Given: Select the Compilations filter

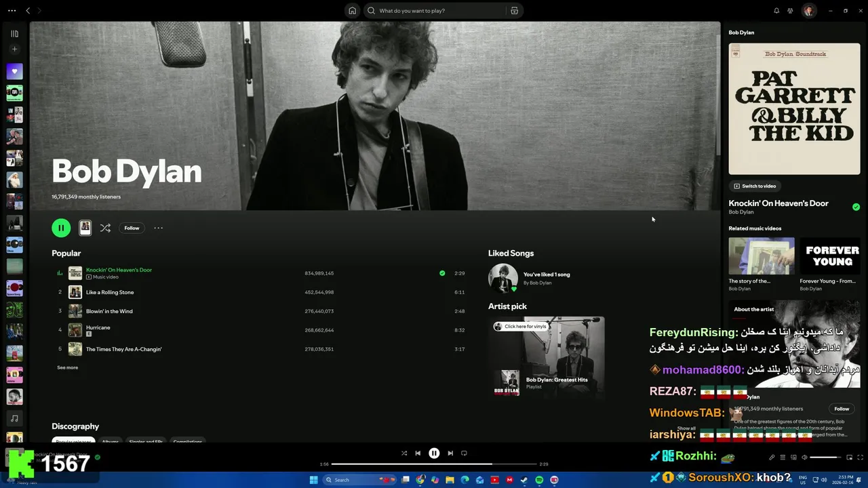Looking at the screenshot, I should (x=188, y=441).
